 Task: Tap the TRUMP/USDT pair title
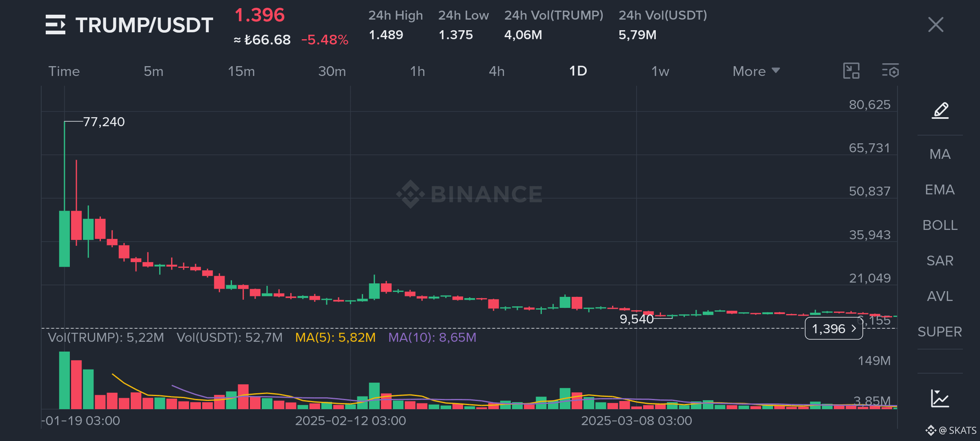click(x=144, y=25)
